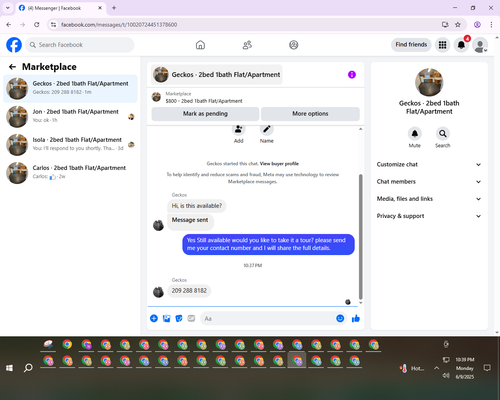The width and height of the screenshot is (500, 400).
Task: Click the $800 2bed 1bath listing link
Action: 204,101
